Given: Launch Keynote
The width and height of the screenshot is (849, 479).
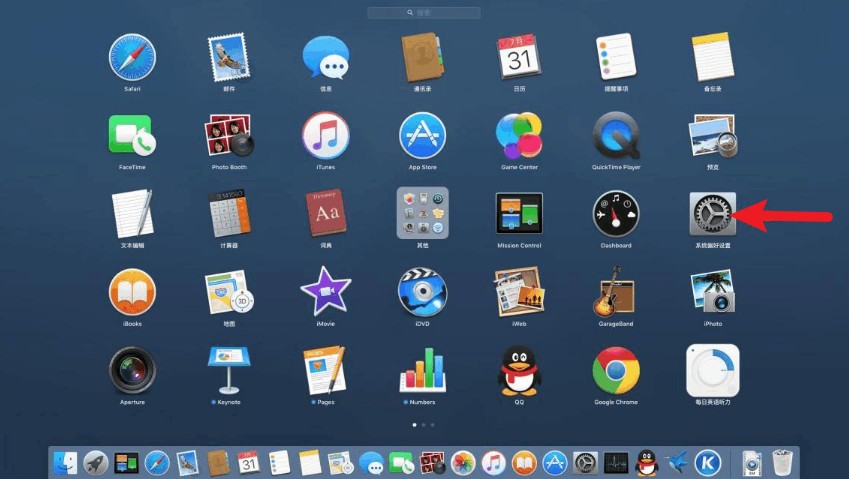Looking at the screenshot, I should 229,370.
